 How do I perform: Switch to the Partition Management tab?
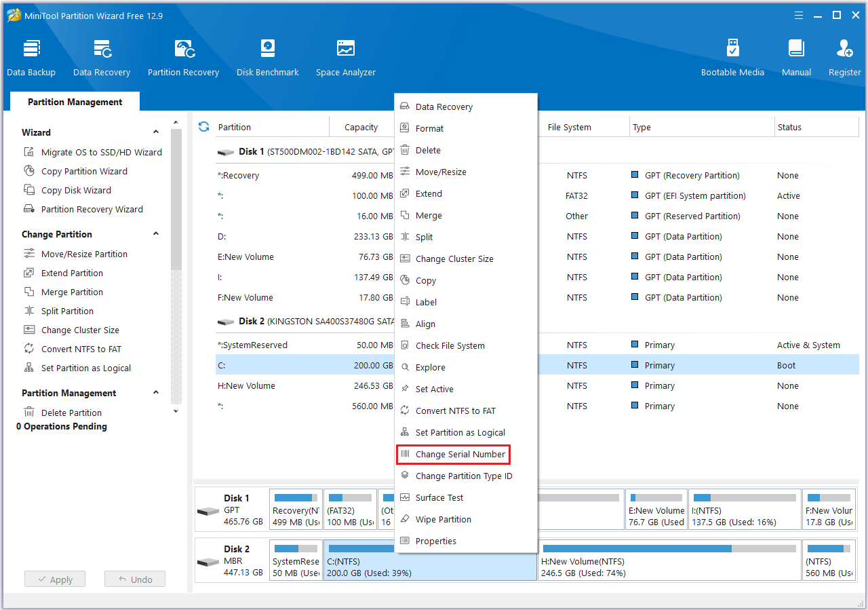[75, 102]
